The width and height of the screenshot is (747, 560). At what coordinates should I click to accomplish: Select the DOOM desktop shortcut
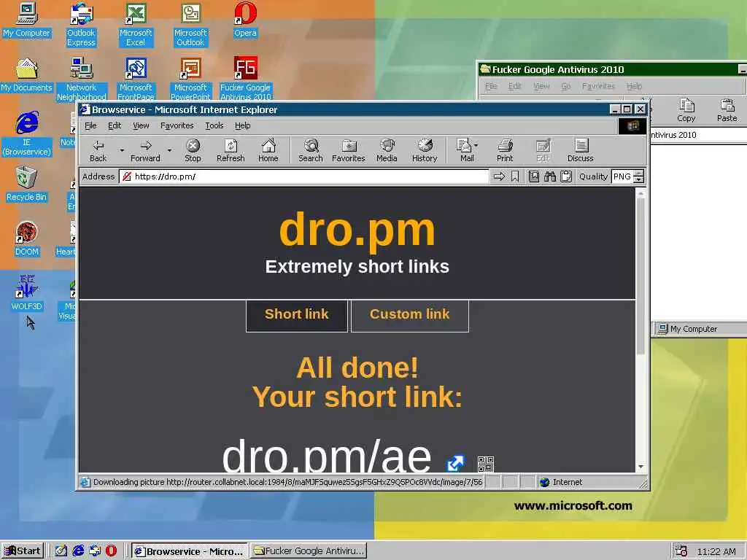27,238
